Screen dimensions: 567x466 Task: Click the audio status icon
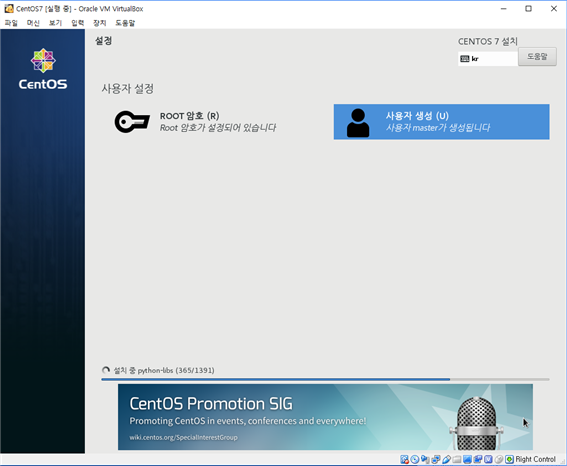pos(425,459)
